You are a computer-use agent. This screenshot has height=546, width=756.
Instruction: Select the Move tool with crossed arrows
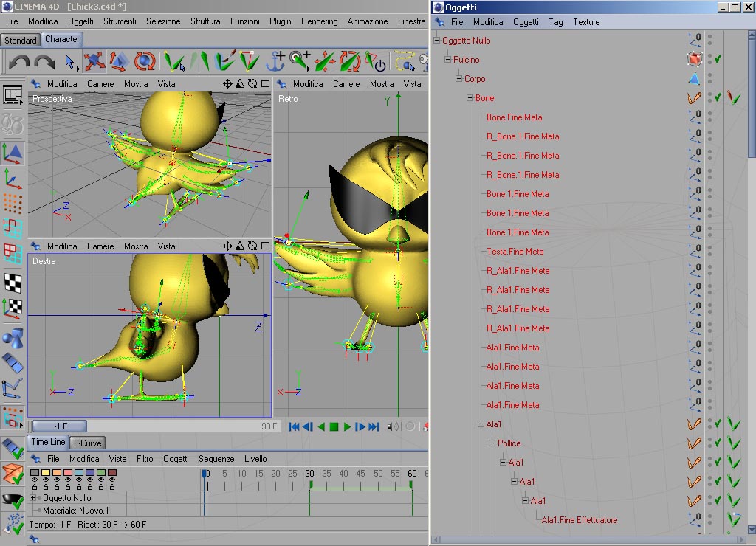click(x=94, y=61)
